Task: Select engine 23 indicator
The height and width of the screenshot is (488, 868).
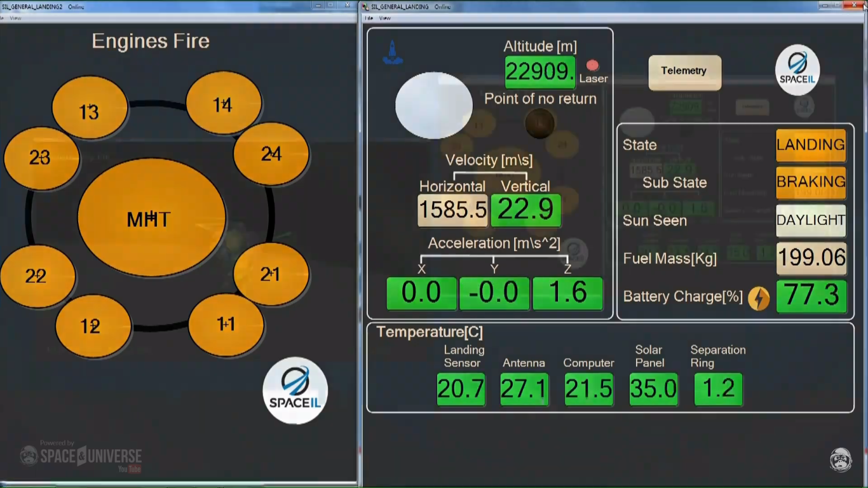Action: tap(41, 158)
